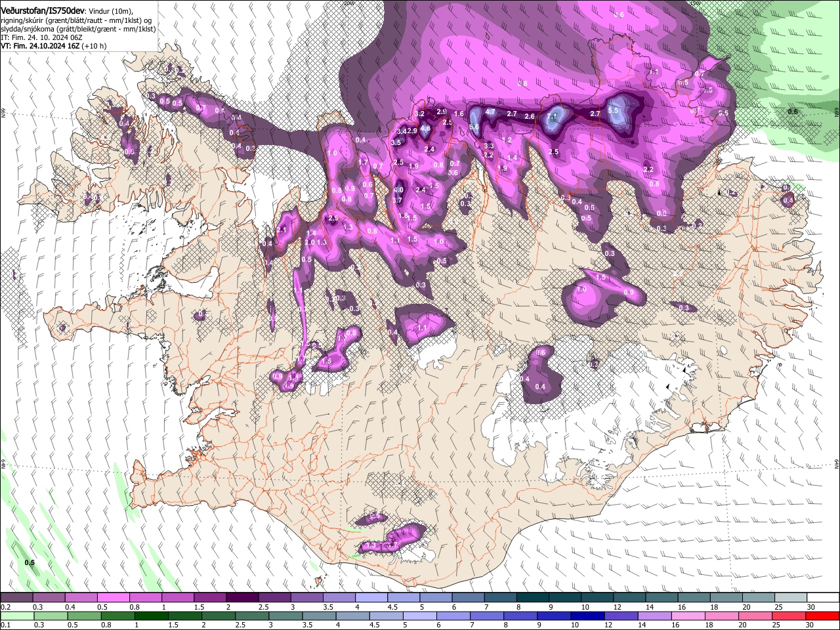The width and height of the screenshot is (840, 630).
Task: Click the '4.7' precipitation value on the map
Action: pos(490,112)
